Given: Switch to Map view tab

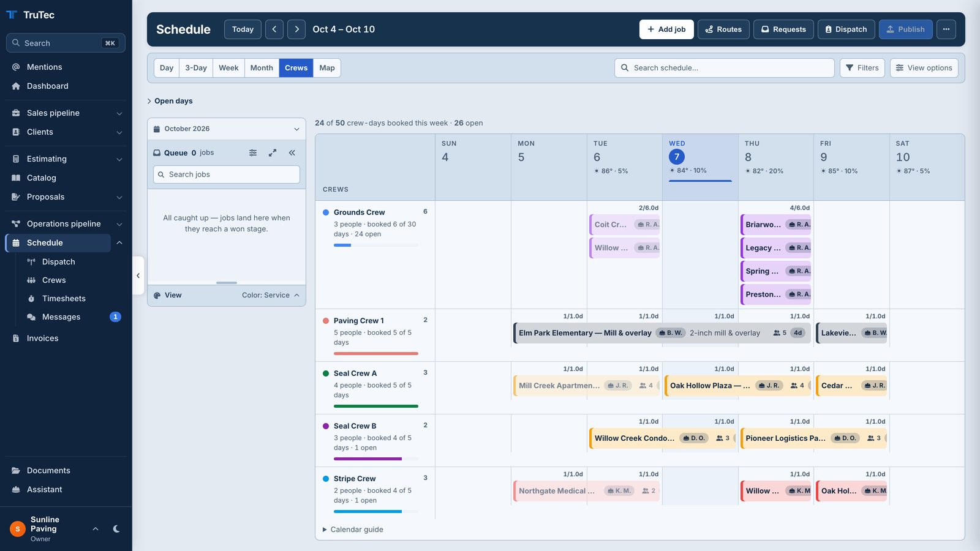Looking at the screenshot, I should pyautogui.click(x=327, y=68).
